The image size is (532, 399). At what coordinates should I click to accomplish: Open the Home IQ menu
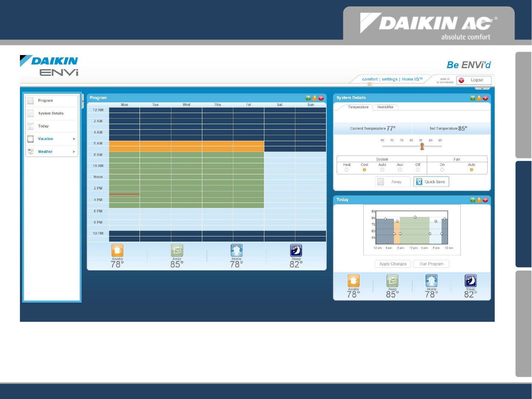[412, 79]
